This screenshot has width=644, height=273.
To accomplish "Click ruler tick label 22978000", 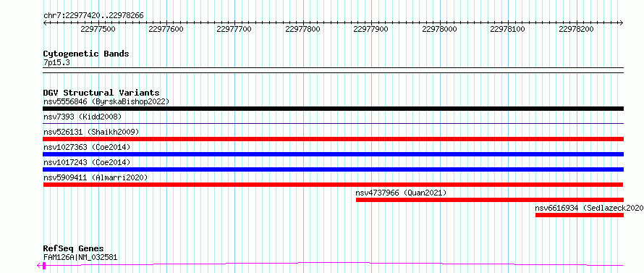I will tap(439, 29).
